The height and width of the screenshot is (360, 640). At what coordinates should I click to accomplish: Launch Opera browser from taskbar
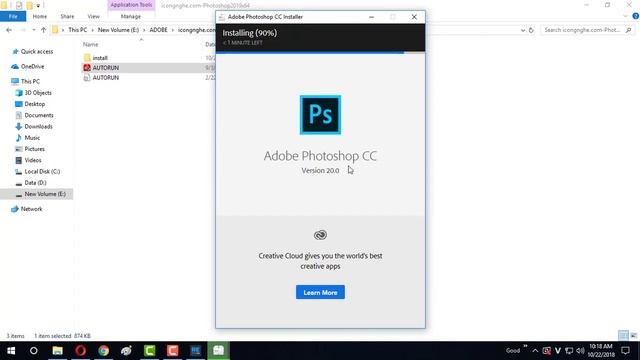click(80, 351)
